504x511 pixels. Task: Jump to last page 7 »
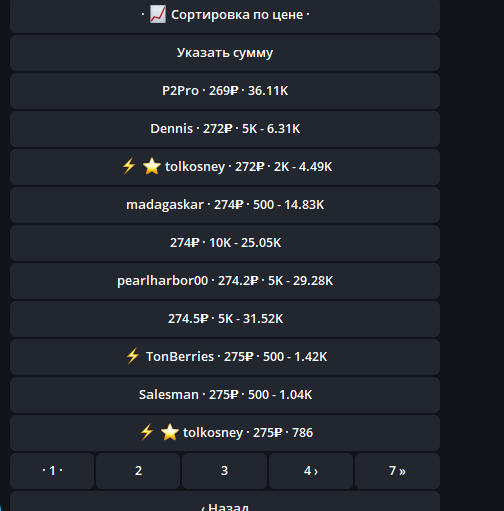397,471
